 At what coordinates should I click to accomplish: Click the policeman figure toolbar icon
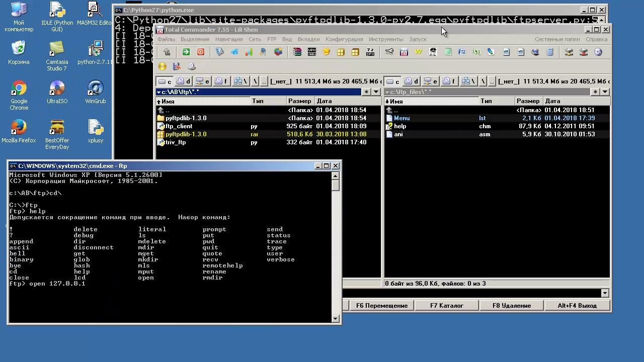[433, 52]
